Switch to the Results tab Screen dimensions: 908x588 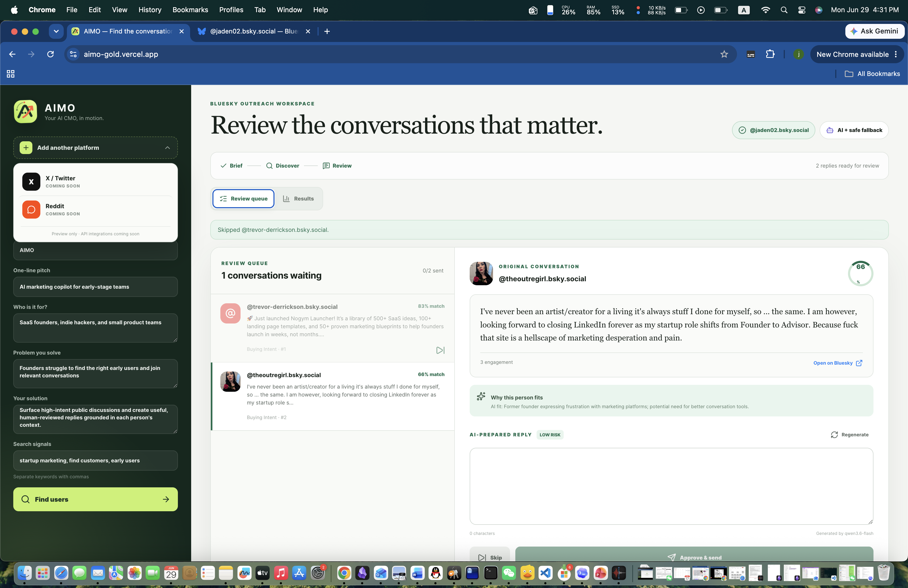(x=298, y=198)
